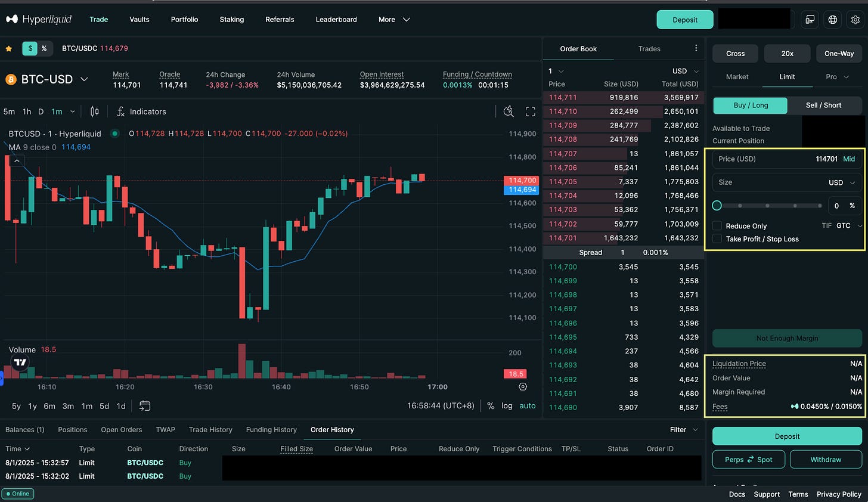This screenshot has height=502, width=868.
Task: Click the top Deposit button
Action: [x=685, y=20]
